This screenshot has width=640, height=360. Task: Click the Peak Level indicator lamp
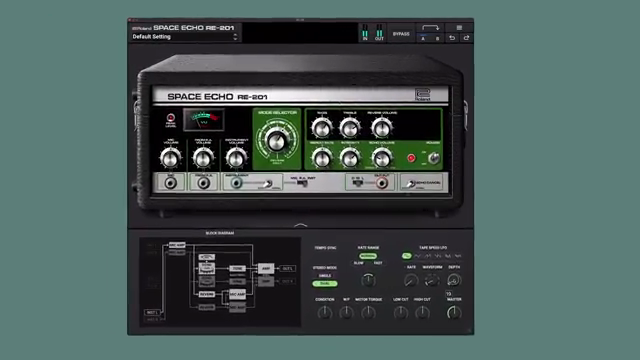click(x=171, y=118)
